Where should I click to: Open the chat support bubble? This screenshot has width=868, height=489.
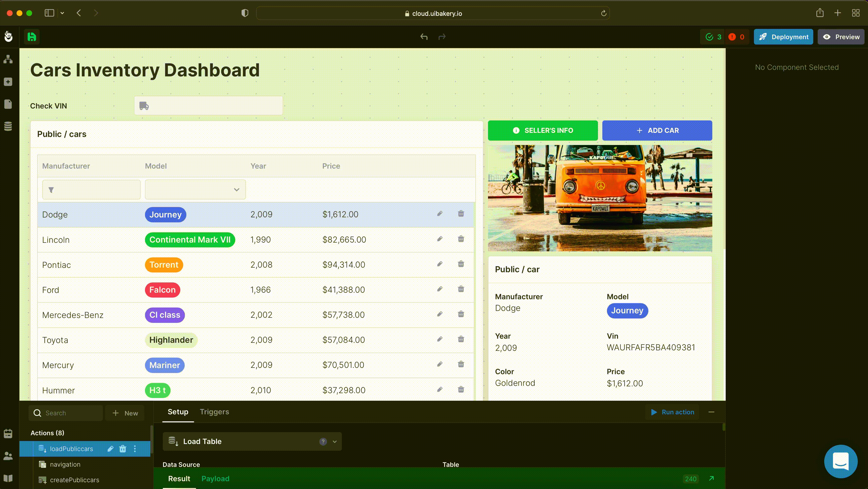click(841, 461)
